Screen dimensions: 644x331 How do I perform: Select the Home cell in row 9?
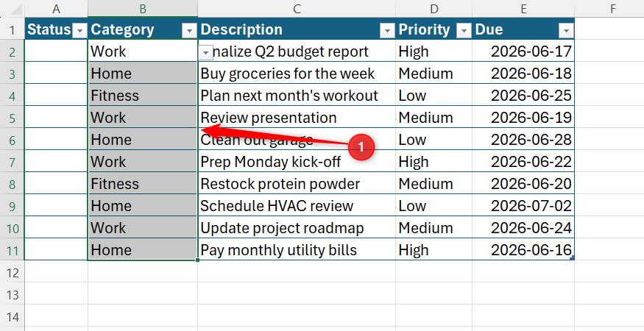click(143, 205)
